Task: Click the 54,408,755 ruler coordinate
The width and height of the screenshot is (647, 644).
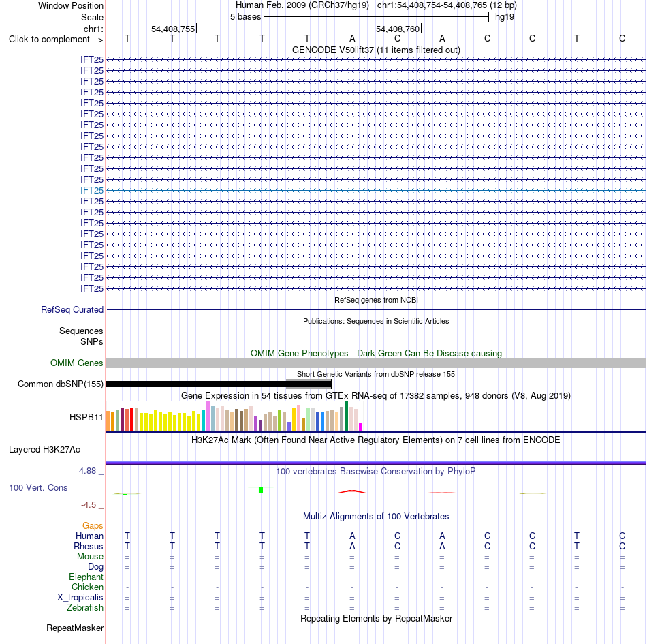Action: point(173,29)
